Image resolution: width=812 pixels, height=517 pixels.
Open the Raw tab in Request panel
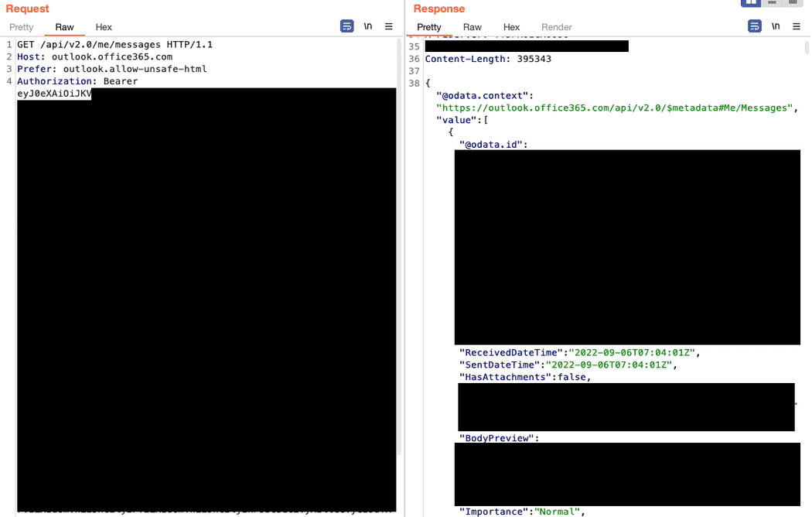(64, 27)
